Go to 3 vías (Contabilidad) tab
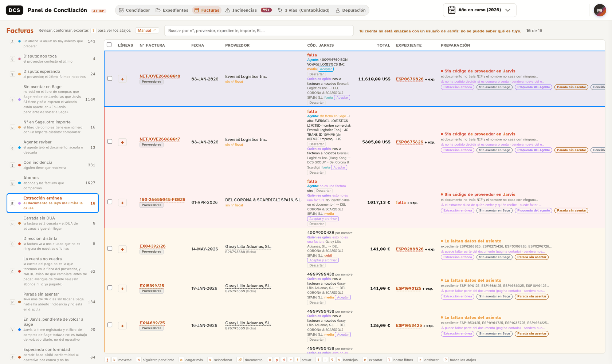 coord(303,10)
